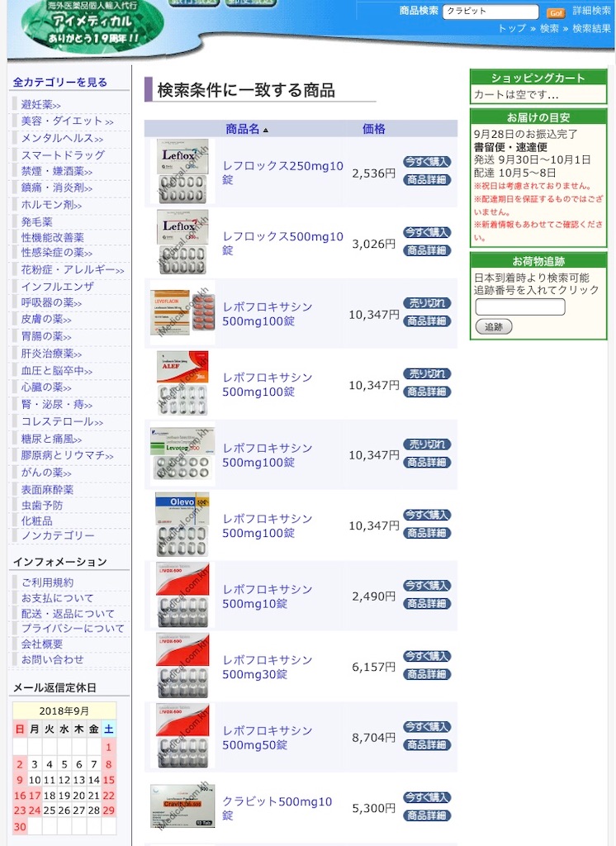Go to トップ breadcrumb link
Image resolution: width=616 pixels, height=846 pixels.
[x=512, y=28]
